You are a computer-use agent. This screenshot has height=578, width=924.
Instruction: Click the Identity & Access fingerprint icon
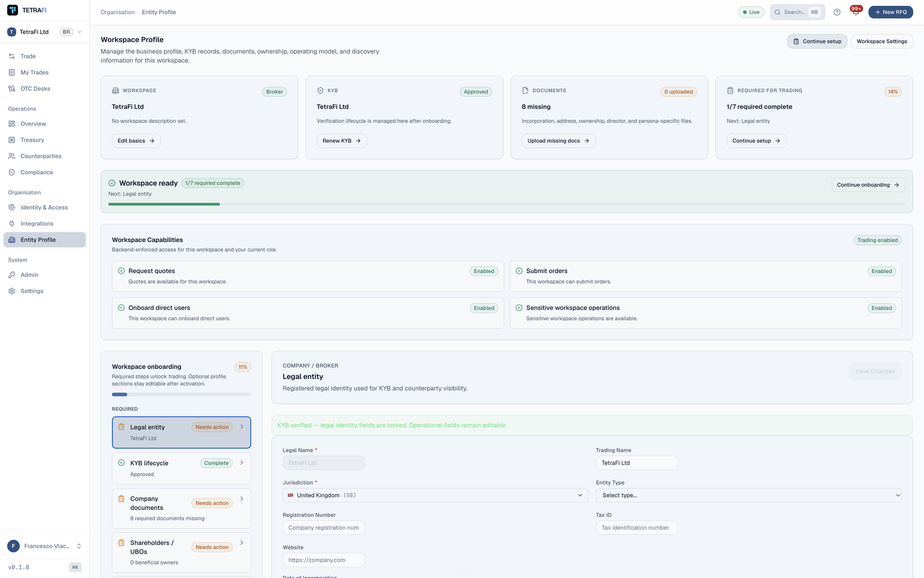click(x=12, y=208)
